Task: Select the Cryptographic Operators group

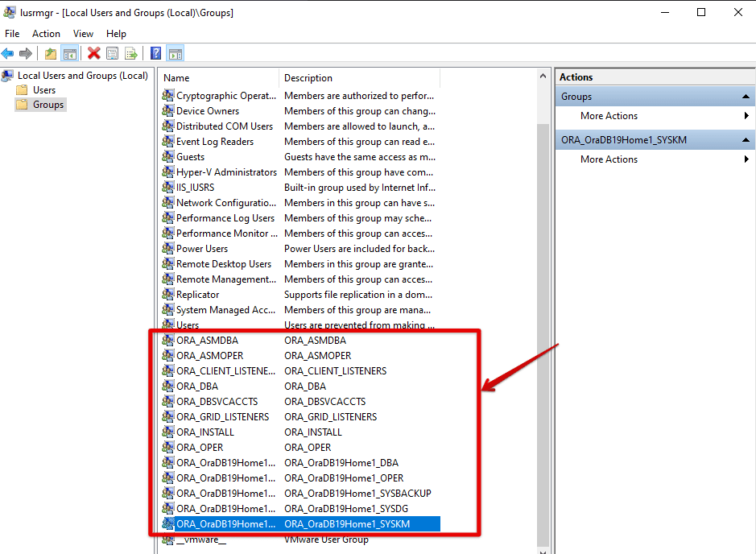Action: [225, 96]
